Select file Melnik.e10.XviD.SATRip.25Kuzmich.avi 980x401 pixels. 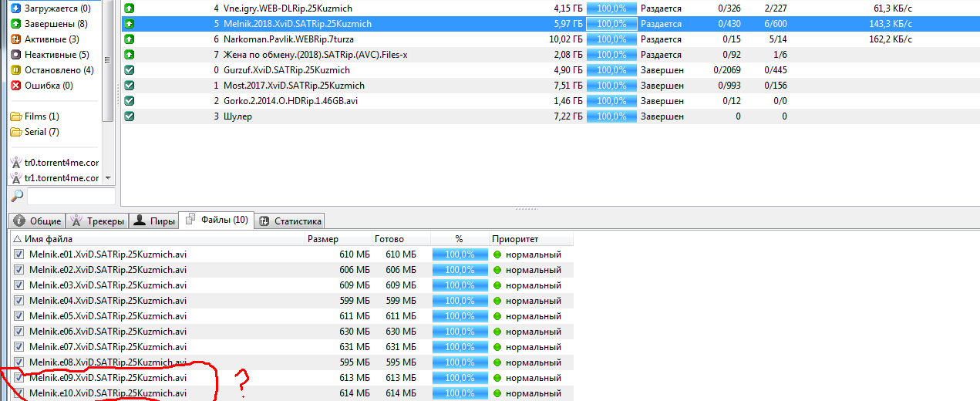(291, 393)
